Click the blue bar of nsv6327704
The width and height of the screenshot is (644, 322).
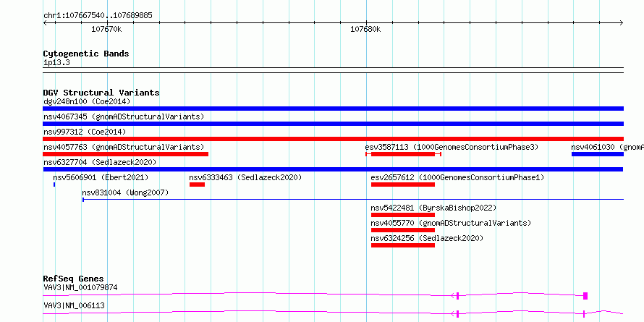(x=333, y=169)
